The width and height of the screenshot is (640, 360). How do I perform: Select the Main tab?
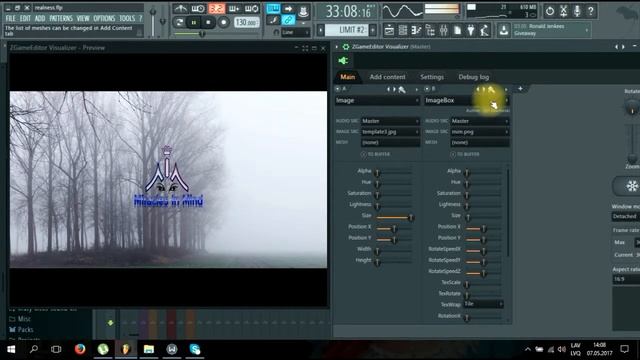point(347,77)
